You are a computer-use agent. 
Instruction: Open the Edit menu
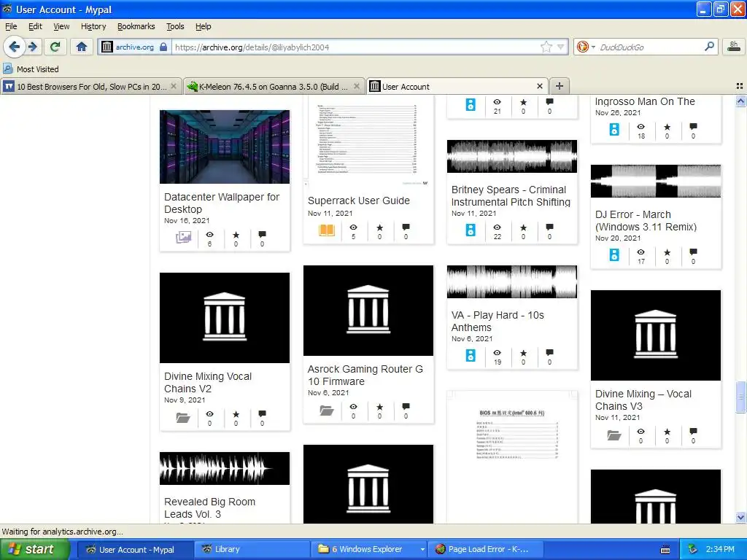[x=35, y=26]
